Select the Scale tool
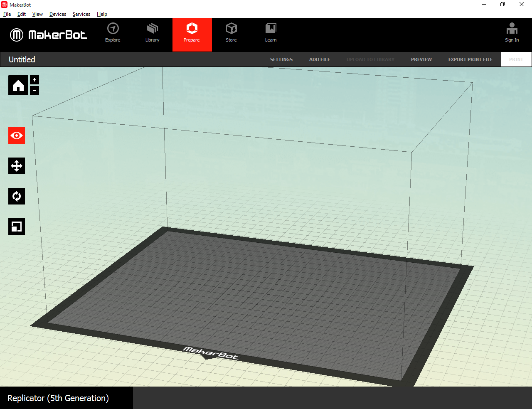Image resolution: width=532 pixels, height=409 pixels. click(17, 227)
